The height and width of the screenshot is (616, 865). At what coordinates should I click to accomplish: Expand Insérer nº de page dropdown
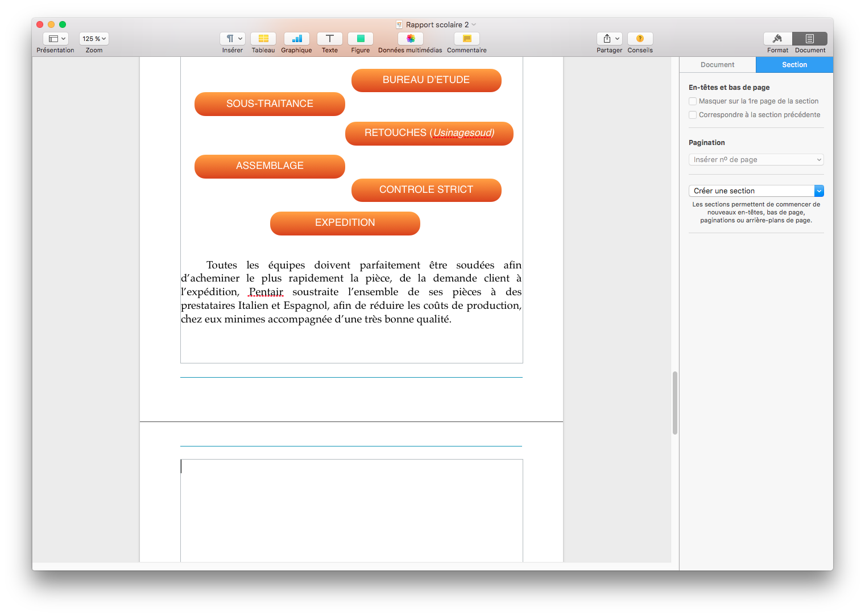coord(756,160)
